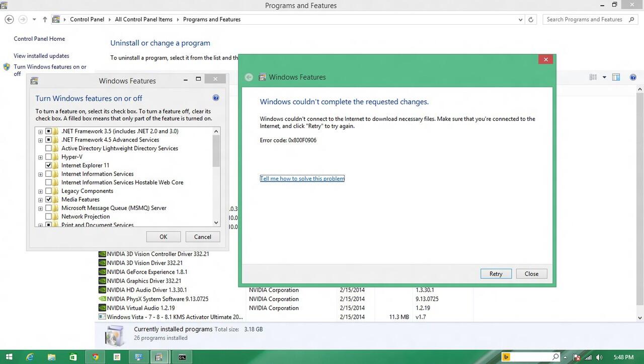
Task: Expand Legacy Components node
Action: pyautogui.click(x=40, y=192)
